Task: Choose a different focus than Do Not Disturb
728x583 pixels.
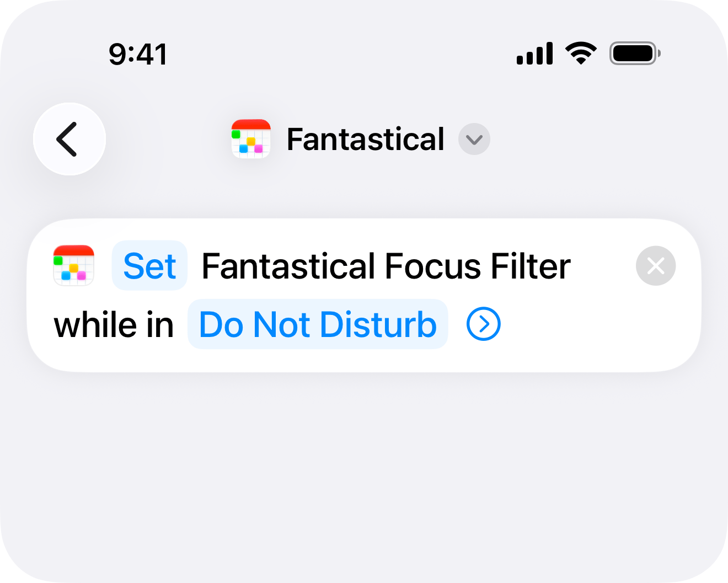Action: (318, 324)
